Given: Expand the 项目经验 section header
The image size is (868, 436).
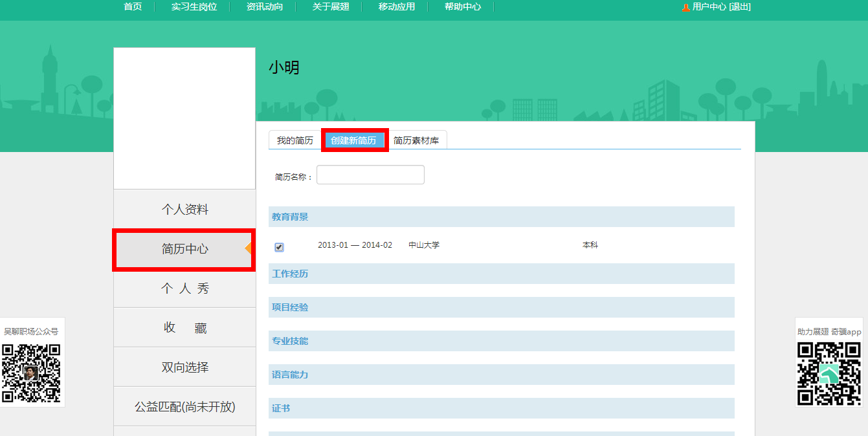Looking at the screenshot, I should [x=290, y=307].
